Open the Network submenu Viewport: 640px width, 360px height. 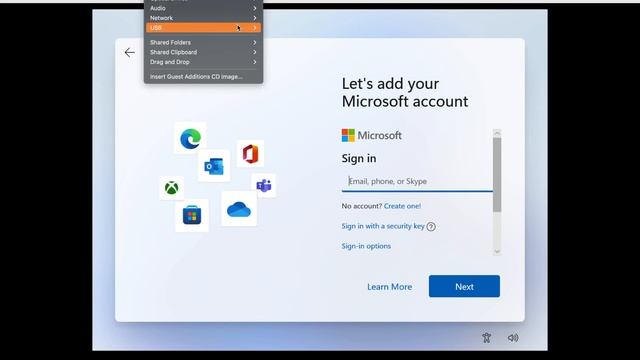pos(203,18)
